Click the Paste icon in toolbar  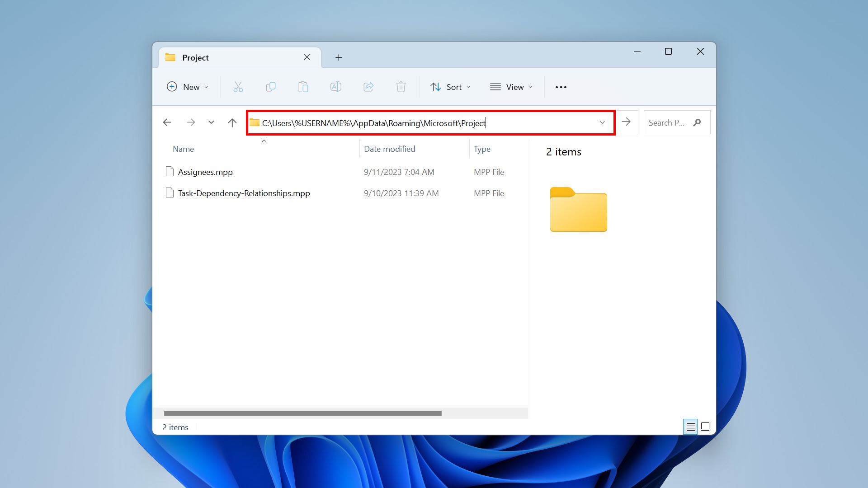[303, 86]
